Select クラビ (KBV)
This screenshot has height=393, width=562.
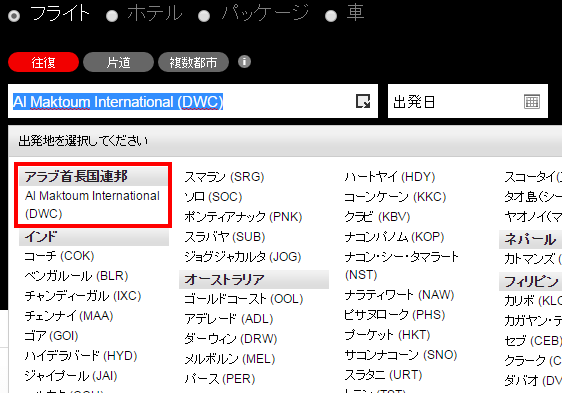[377, 217]
